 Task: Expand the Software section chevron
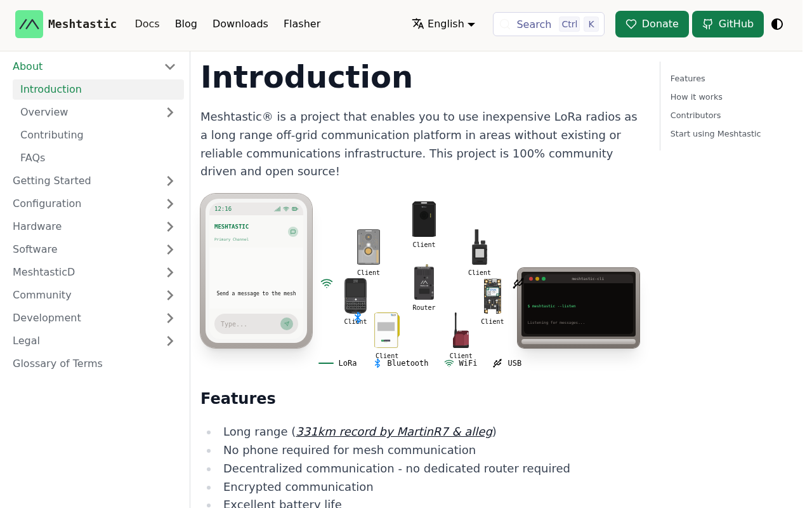point(170,250)
